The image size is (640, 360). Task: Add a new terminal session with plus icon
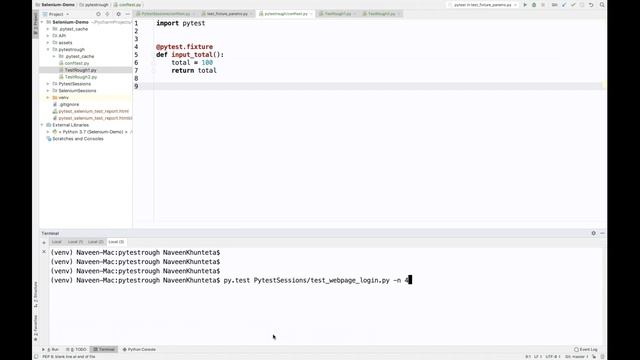tap(44, 242)
